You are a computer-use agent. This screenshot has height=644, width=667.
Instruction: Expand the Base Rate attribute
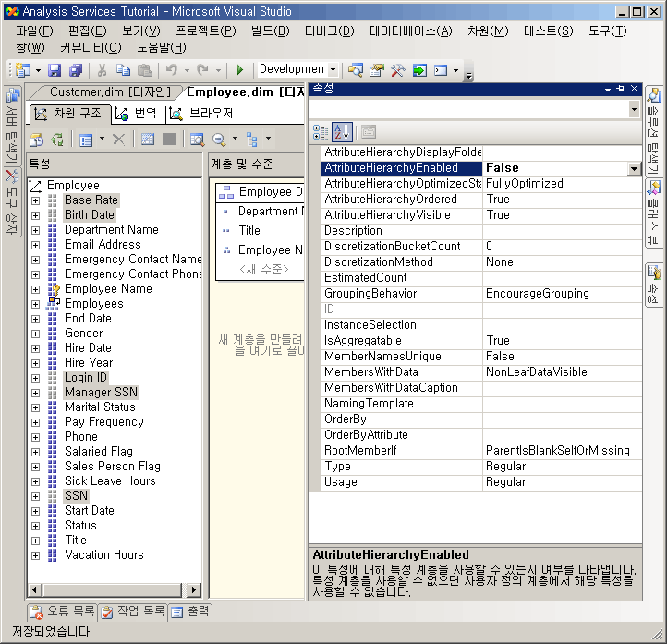click(36, 200)
